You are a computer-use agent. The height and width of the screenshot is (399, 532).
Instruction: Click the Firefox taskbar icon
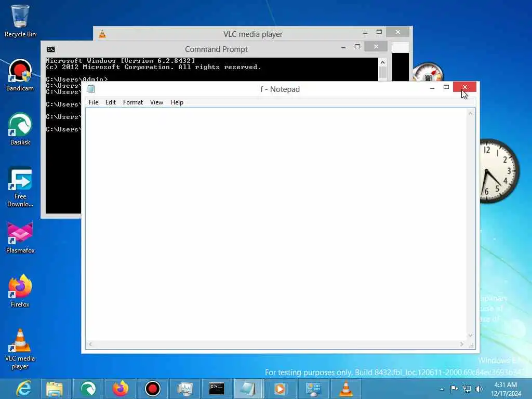coord(121,389)
